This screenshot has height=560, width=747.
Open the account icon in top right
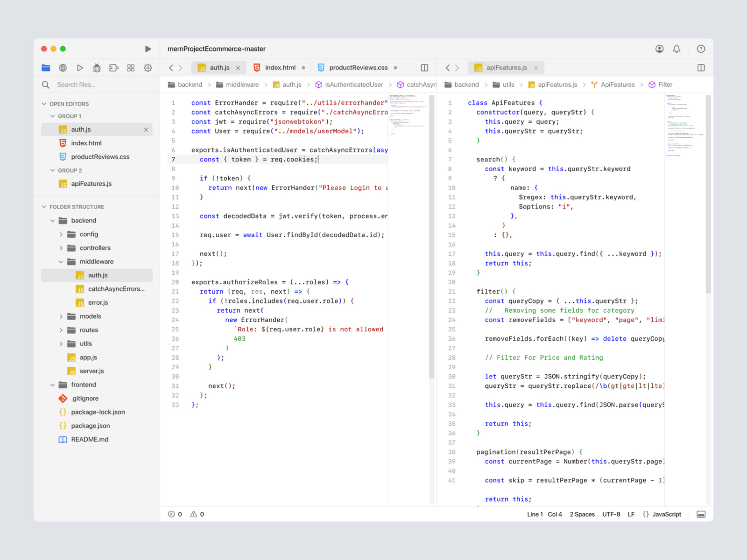click(x=659, y=49)
